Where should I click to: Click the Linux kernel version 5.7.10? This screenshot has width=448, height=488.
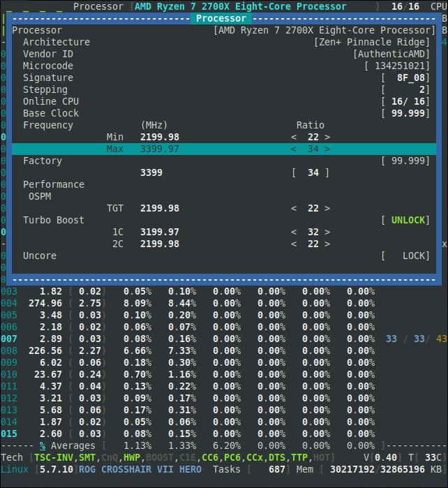coord(57,470)
